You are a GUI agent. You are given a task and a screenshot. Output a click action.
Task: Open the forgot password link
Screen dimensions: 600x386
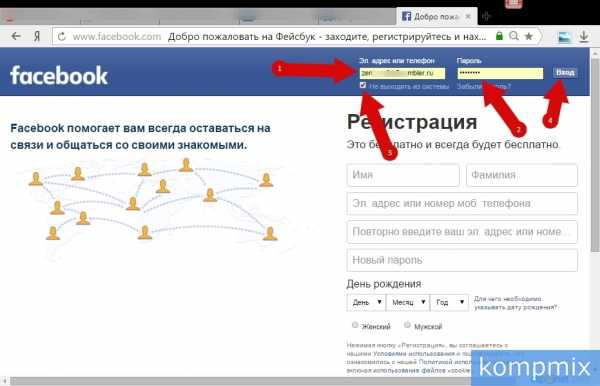[x=484, y=86]
